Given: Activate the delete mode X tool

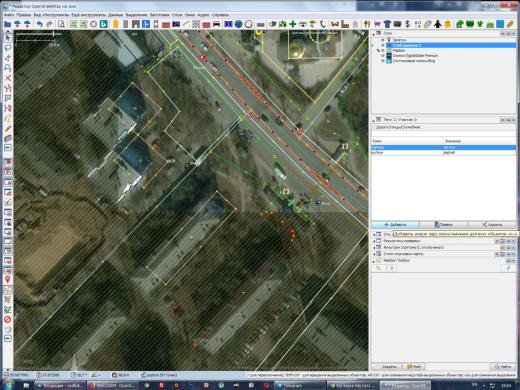Looking at the screenshot, I should pyautogui.click(x=8, y=78).
